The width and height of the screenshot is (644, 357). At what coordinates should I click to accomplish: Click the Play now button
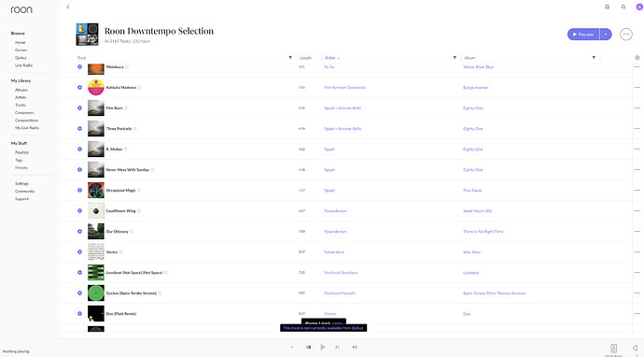point(583,35)
